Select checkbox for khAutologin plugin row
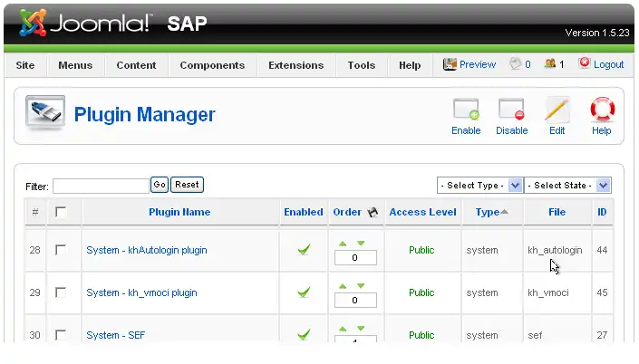639x364 pixels. [61, 250]
